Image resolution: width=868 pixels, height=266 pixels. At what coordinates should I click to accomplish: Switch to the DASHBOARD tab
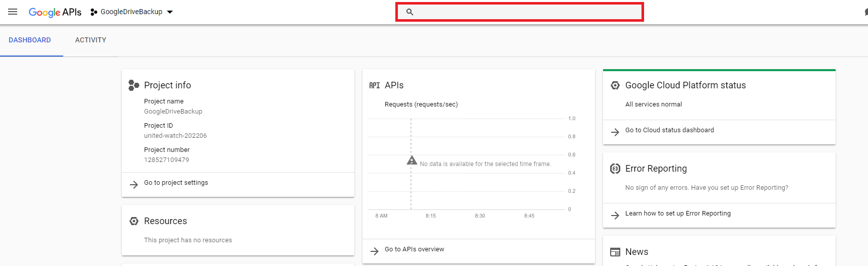point(30,40)
